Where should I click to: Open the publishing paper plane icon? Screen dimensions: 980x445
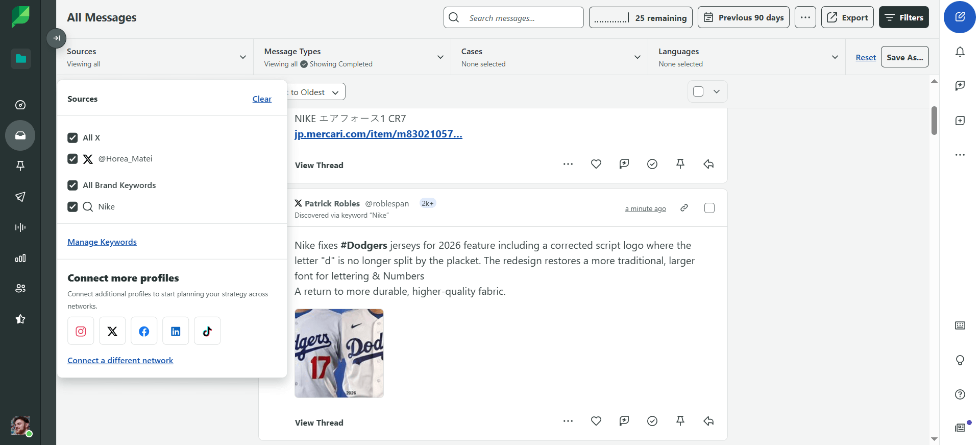pyautogui.click(x=20, y=197)
